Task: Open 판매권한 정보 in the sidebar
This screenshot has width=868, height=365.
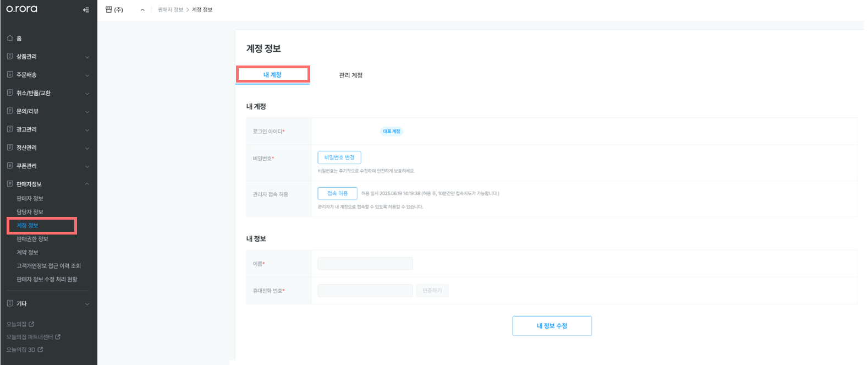Action: [x=32, y=239]
